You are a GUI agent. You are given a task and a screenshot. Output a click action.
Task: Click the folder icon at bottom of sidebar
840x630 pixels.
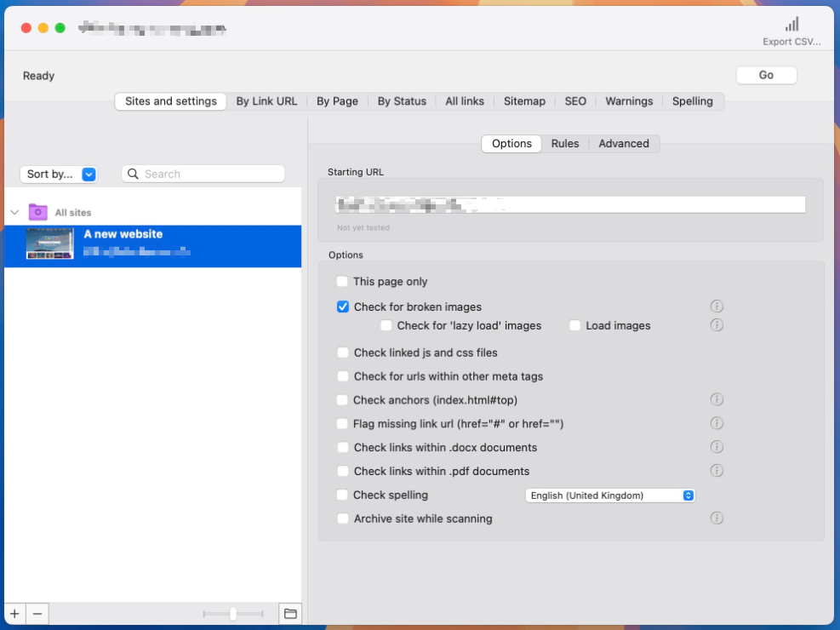(x=290, y=614)
